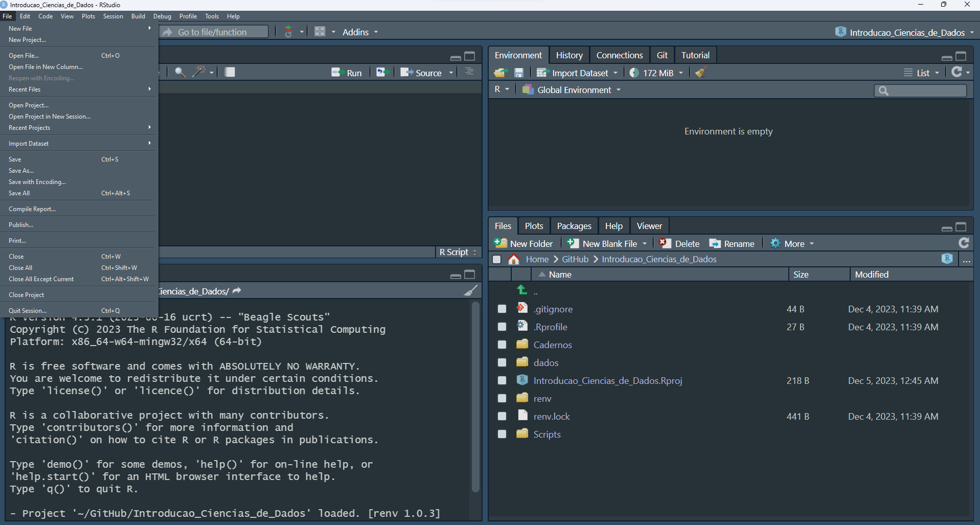Viewport: 980px width, 525px height.
Task: Clear environment objects with broom icon
Action: (x=701, y=73)
